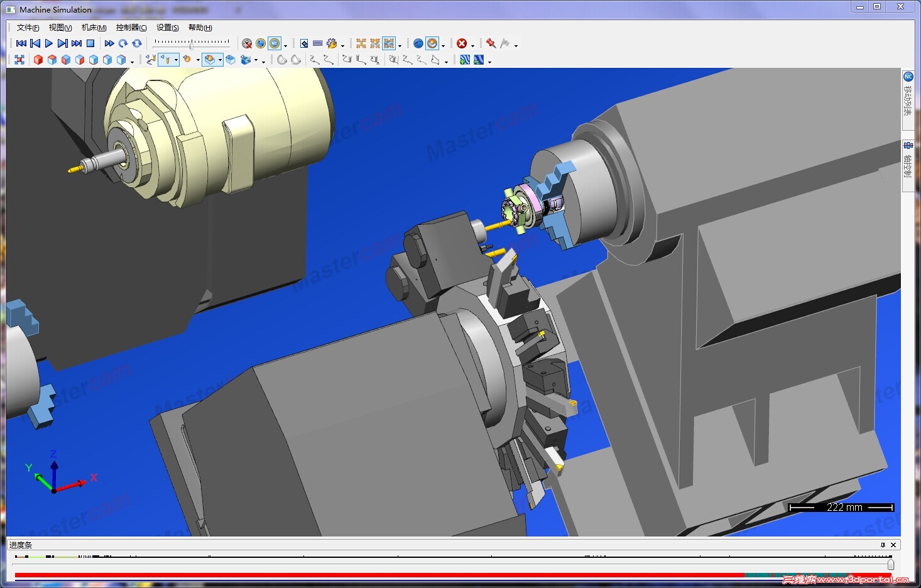The height and width of the screenshot is (588, 921).
Task: Stop the simulation with square button
Action: [90, 43]
